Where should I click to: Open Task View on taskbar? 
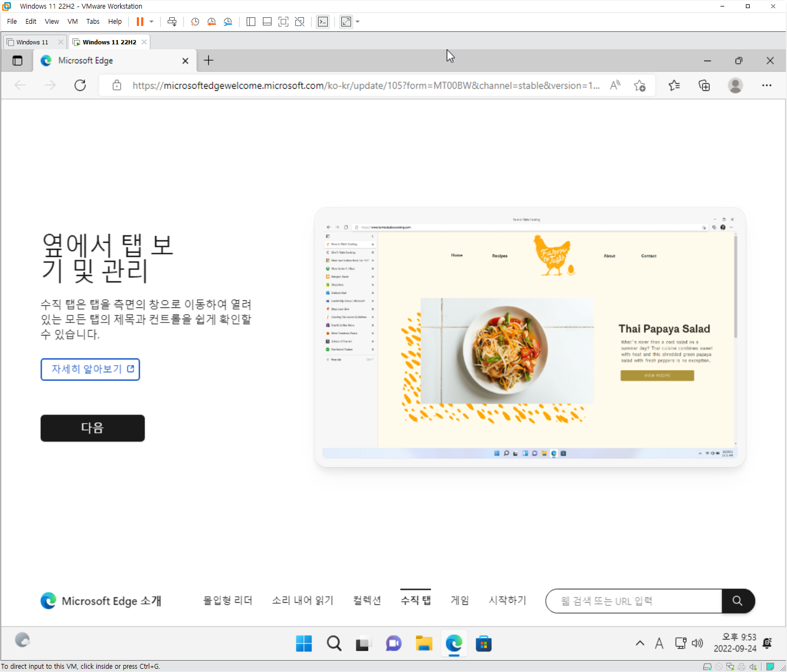tap(363, 643)
